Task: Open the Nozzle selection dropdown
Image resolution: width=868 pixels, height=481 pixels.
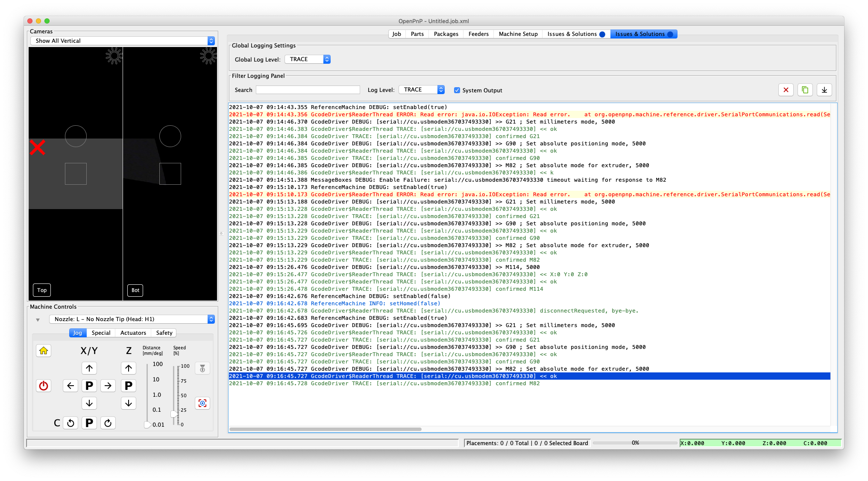Action: (130, 319)
